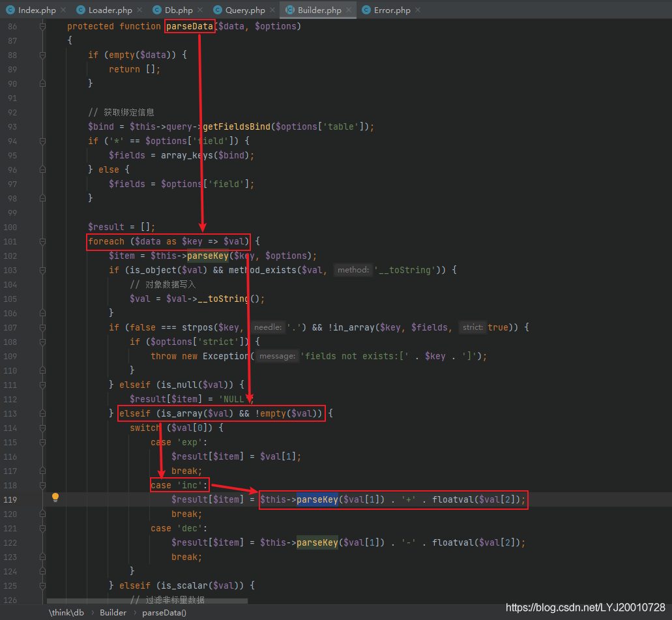Image resolution: width=672 pixels, height=620 pixels.
Task: Close the Error.php tab
Action: (418, 10)
